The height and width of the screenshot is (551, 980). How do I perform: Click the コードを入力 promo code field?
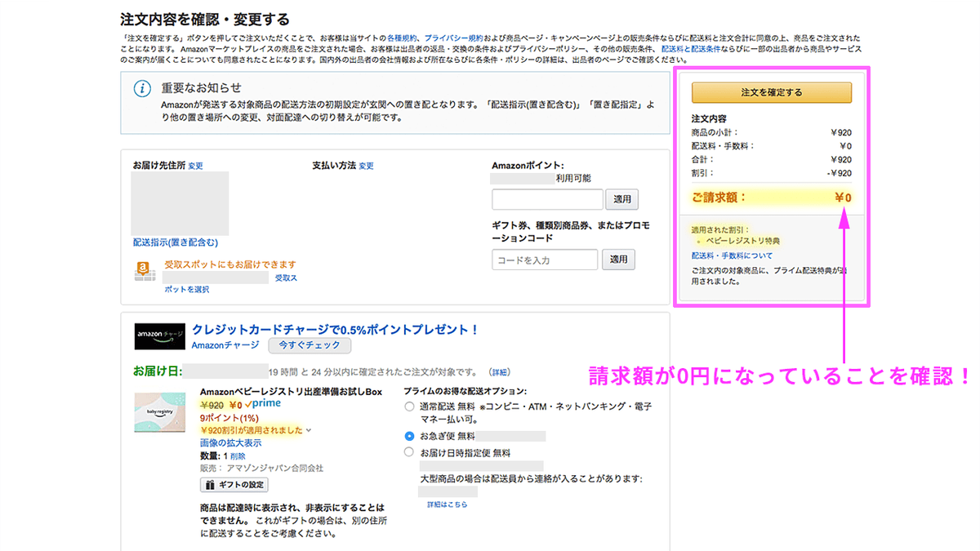point(545,260)
